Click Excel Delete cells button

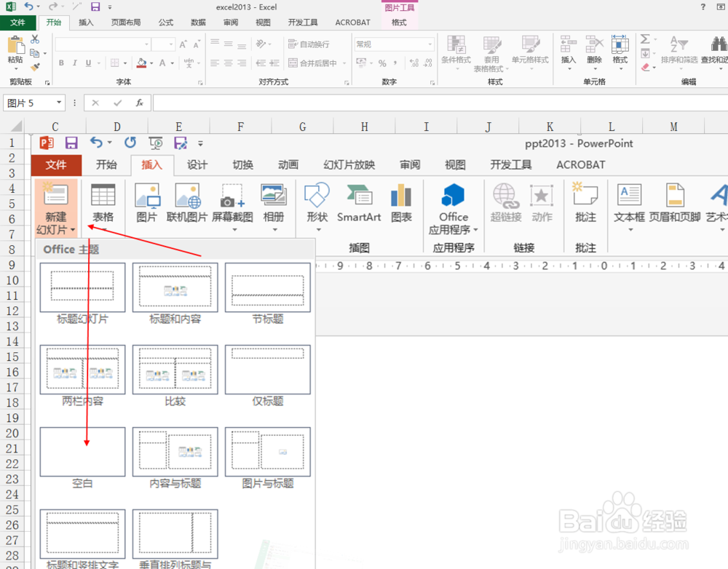click(594, 52)
